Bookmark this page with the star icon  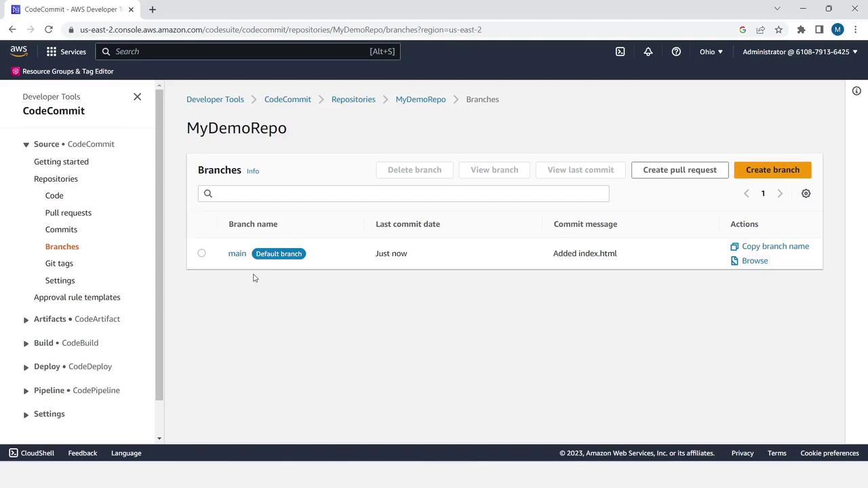tap(778, 30)
